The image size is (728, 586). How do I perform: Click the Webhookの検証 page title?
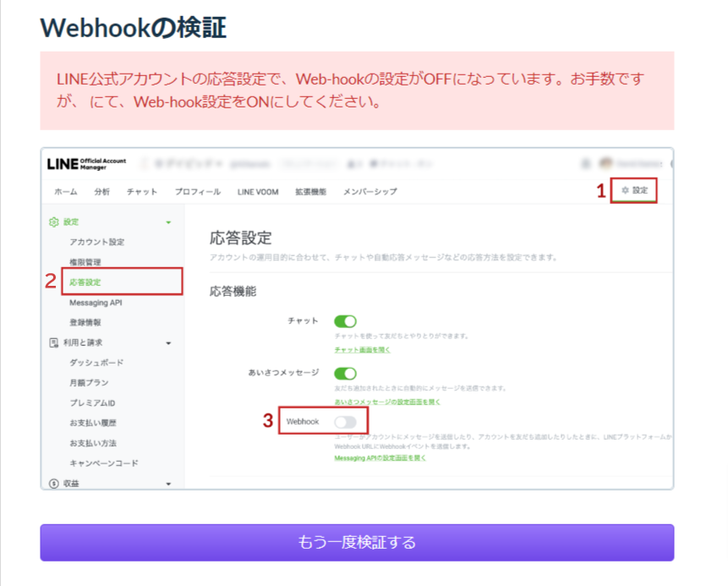[x=134, y=27]
